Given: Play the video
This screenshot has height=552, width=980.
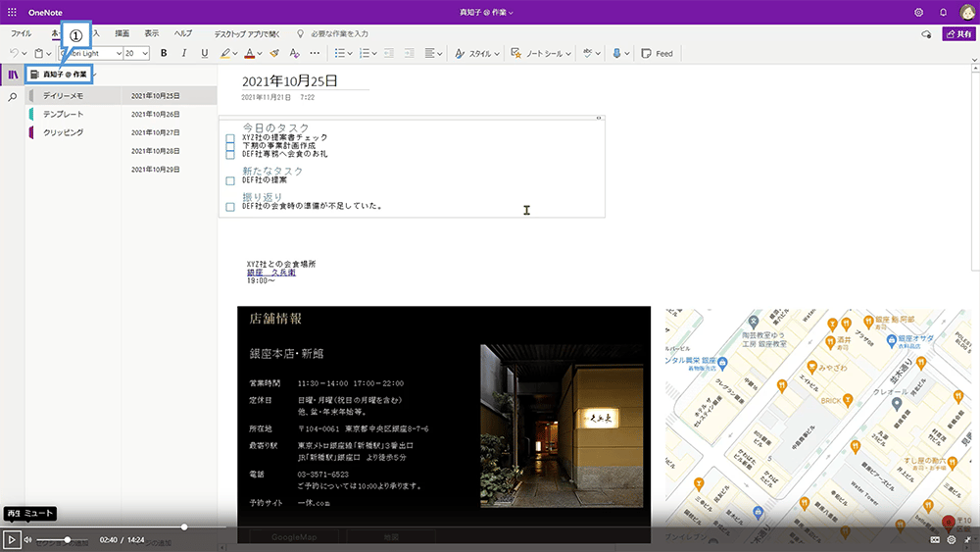Looking at the screenshot, I should pyautogui.click(x=11, y=539).
